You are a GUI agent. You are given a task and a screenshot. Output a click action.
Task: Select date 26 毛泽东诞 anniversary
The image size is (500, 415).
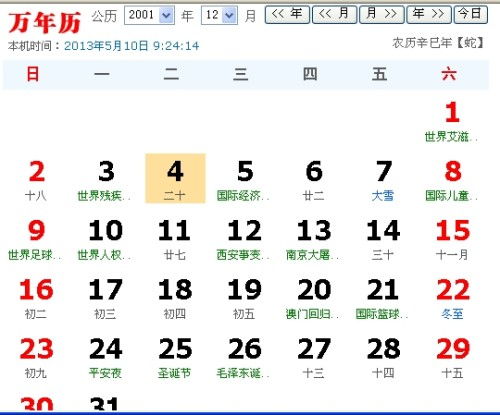pos(244,358)
